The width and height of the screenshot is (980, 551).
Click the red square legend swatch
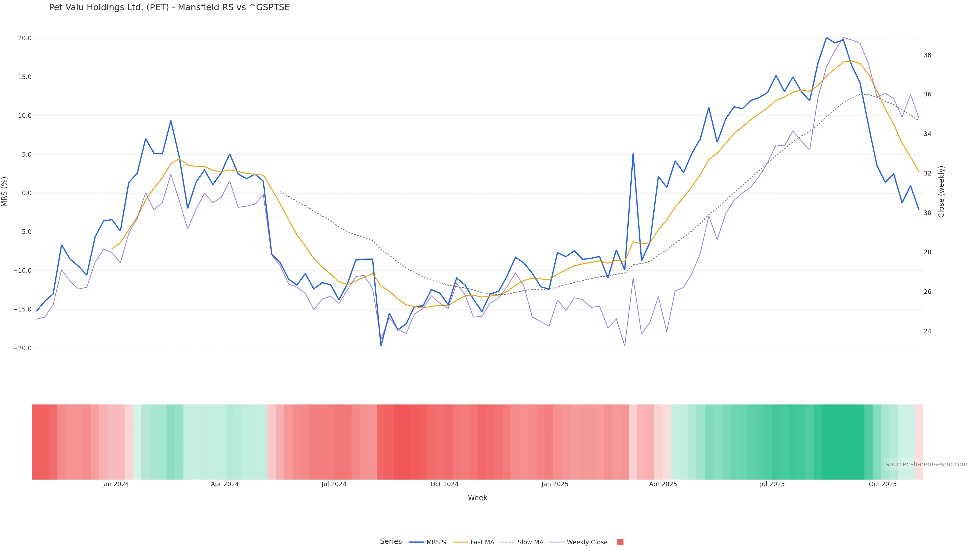[620, 542]
